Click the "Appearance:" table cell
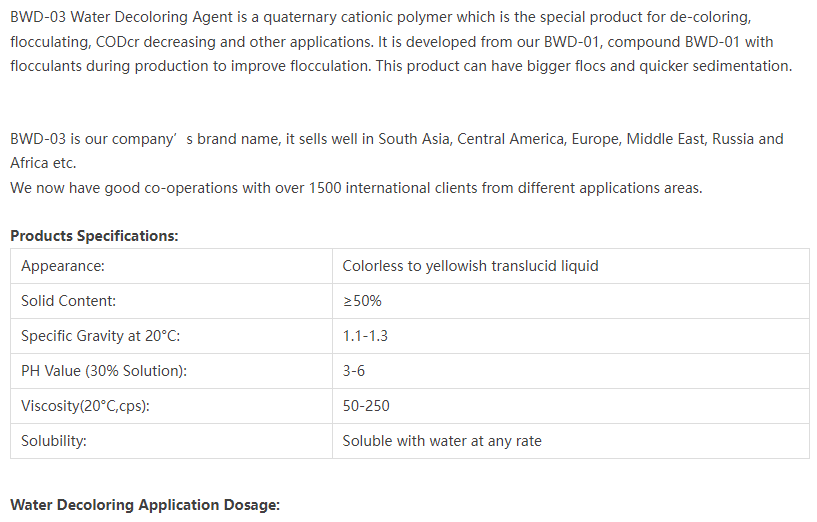Viewport: 817px width, 522px height. [63, 266]
